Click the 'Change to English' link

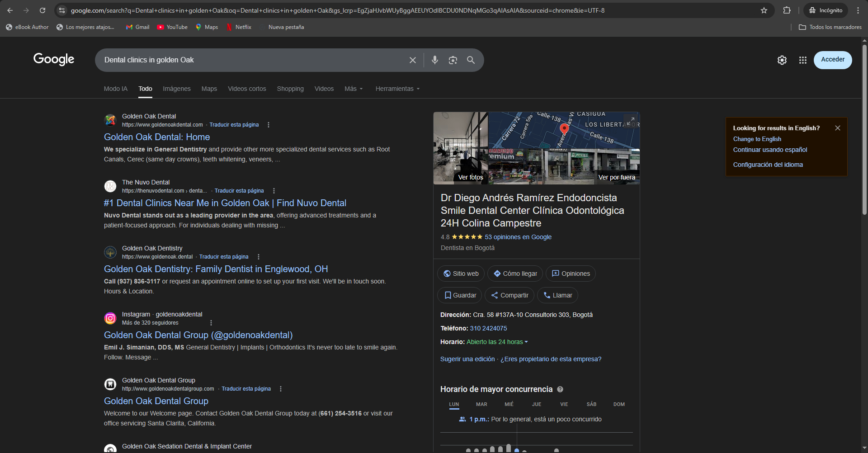click(x=757, y=139)
